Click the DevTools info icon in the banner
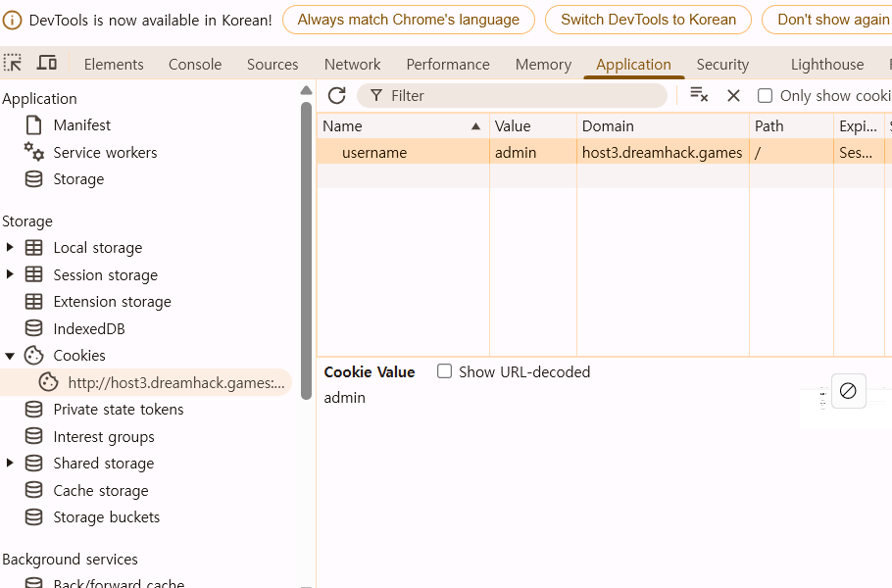Screen dimensions: 892x588 click(x=12, y=20)
